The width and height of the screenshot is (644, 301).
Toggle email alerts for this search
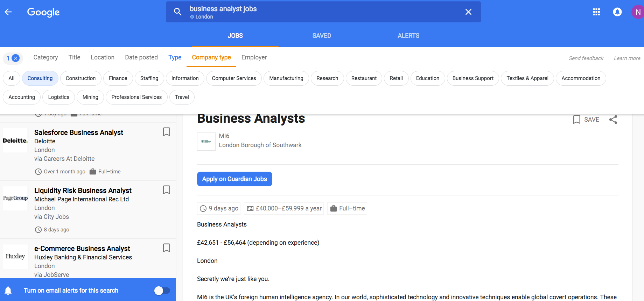click(162, 291)
